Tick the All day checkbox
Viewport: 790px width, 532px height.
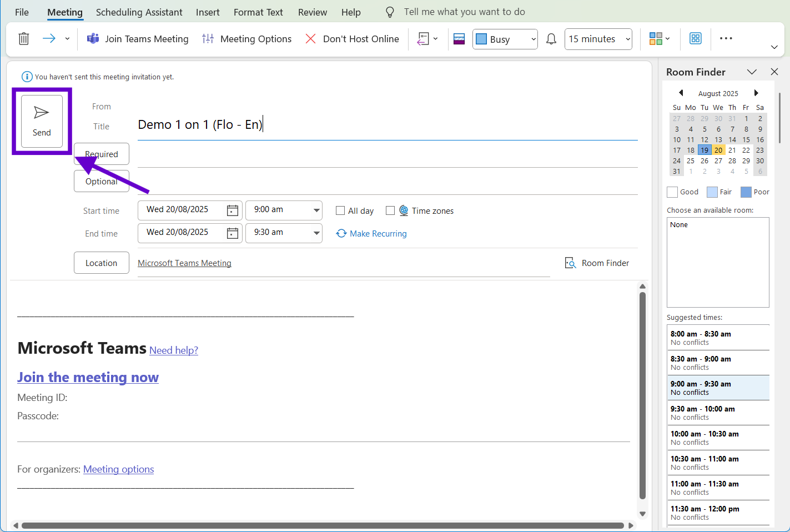(x=340, y=210)
